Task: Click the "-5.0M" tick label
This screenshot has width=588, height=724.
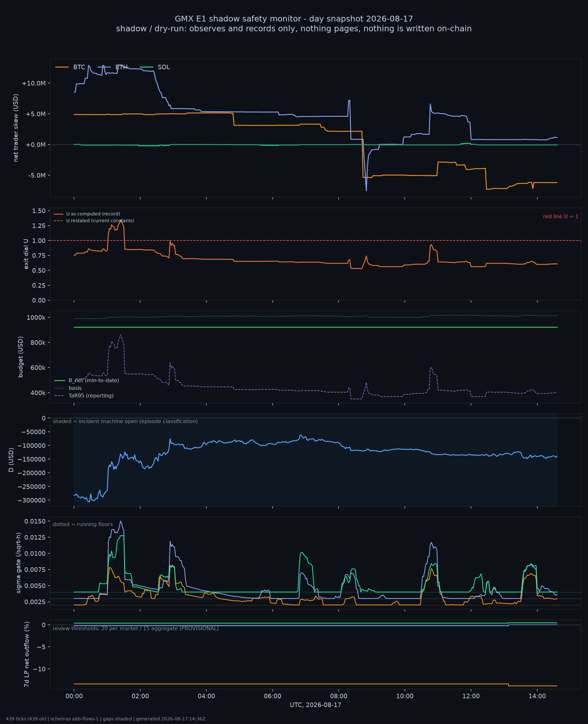Action: click(x=37, y=176)
